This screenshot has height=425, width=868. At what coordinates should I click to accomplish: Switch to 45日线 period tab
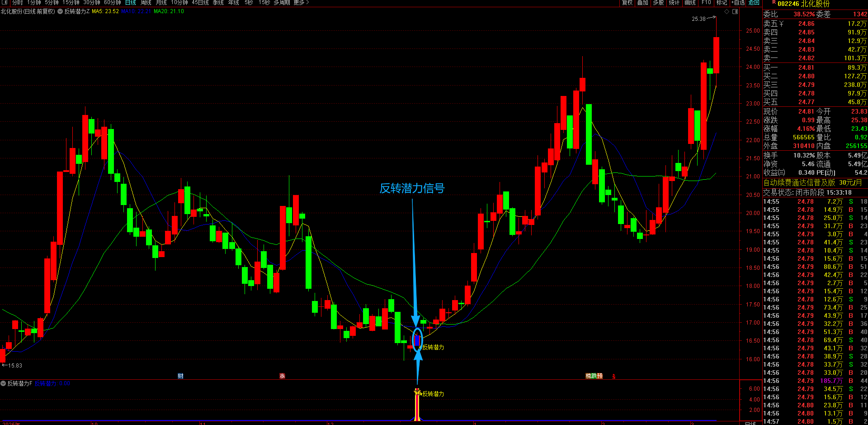[x=200, y=2]
